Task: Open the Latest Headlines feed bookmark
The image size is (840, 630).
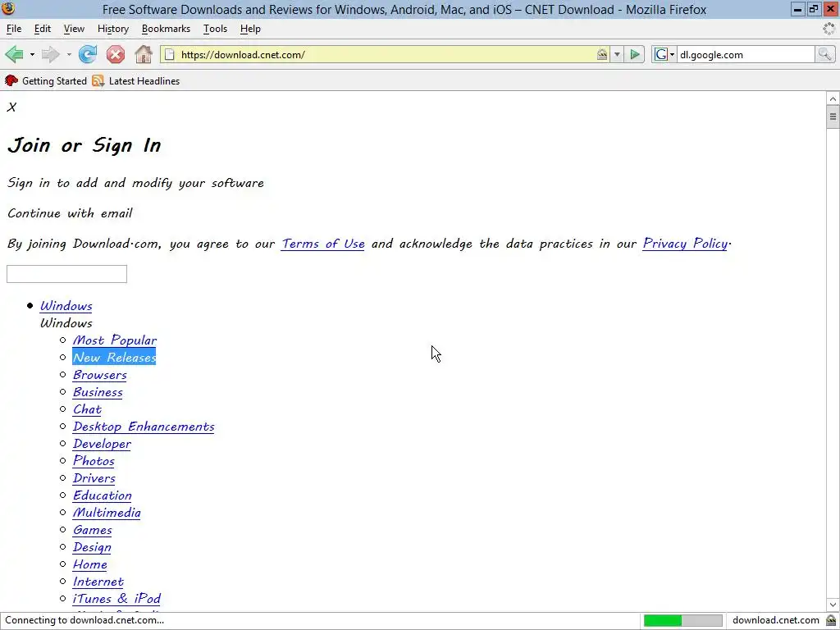Action: coord(136,81)
